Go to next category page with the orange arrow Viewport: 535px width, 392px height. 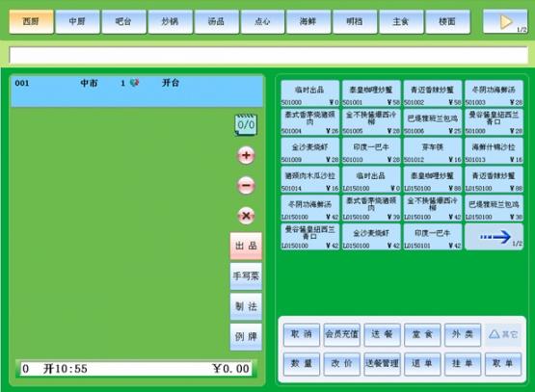click(x=505, y=22)
